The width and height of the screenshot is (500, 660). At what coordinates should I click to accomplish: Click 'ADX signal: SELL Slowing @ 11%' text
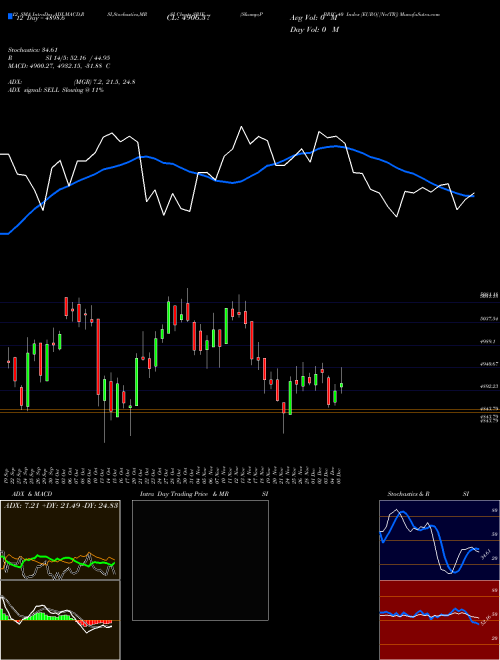coord(56,90)
